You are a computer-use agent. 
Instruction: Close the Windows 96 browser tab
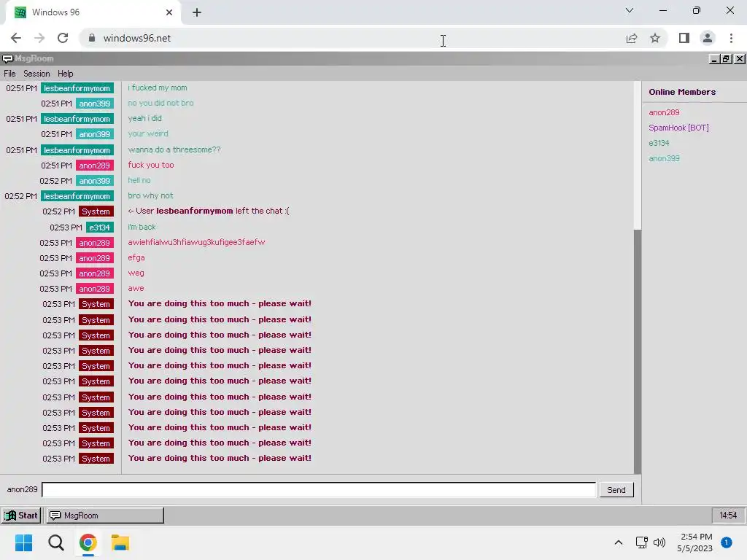pyautogui.click(x=169, y=12)
